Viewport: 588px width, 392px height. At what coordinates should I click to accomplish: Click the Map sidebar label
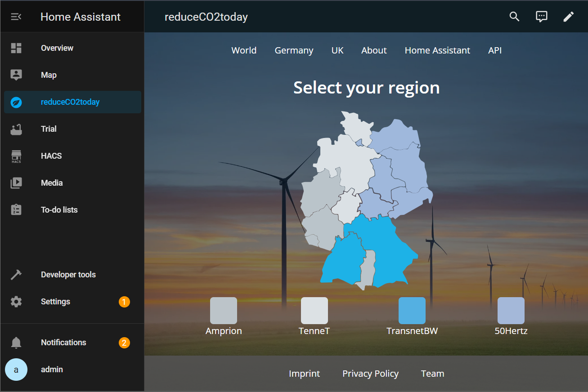[x=49, y=75]
